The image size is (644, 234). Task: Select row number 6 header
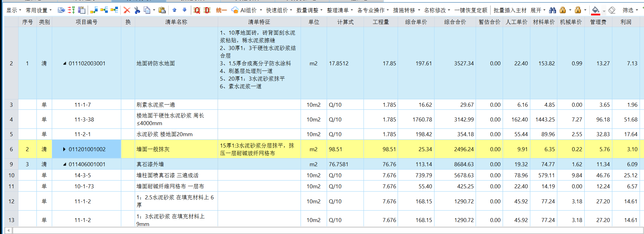[11, 149]
